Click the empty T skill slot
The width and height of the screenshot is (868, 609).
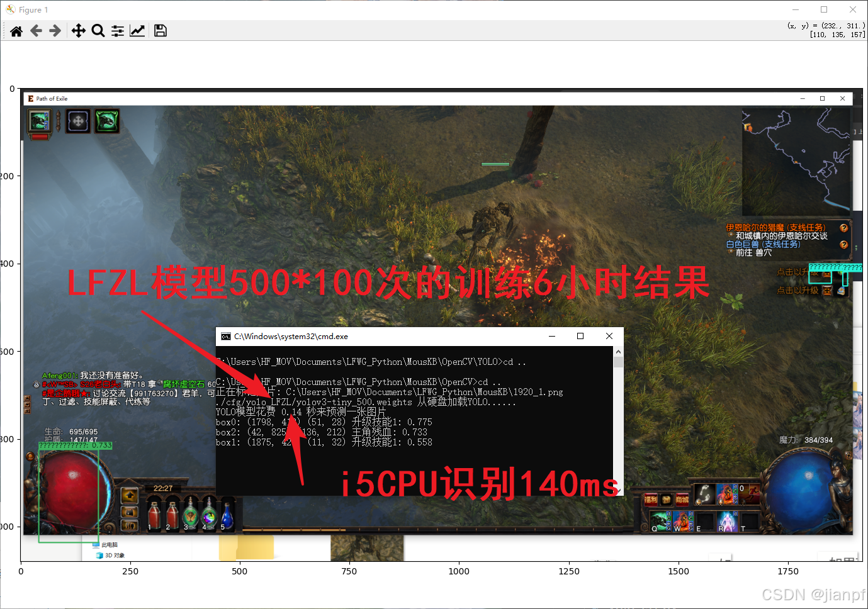(x=750, y=520)
